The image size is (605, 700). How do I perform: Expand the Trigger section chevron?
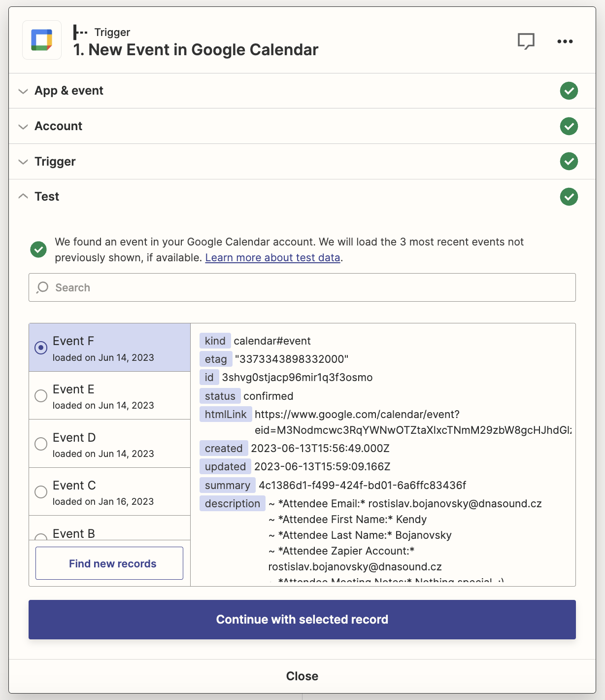[23, 162]
